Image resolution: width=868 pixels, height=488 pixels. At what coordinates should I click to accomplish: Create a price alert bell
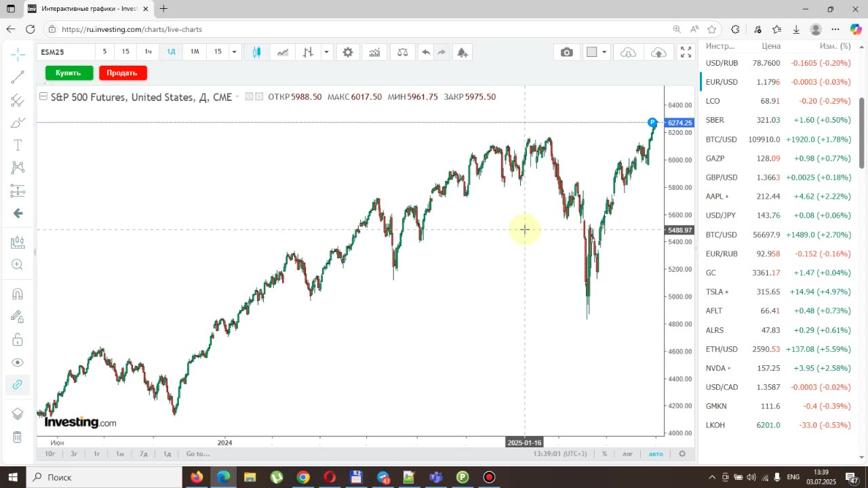pyautogui.click(x=462, y=52)
